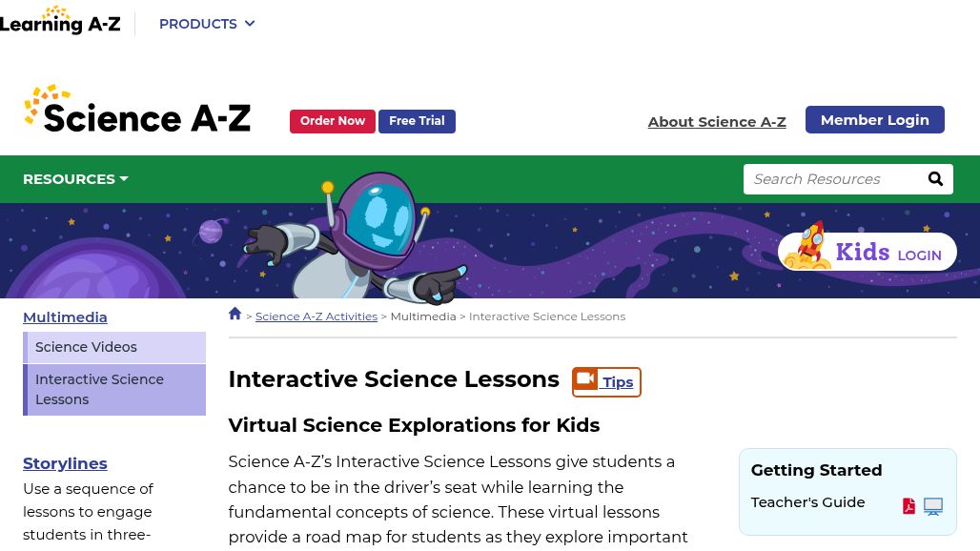
Task: Open the About Science A-Z link
Action: pyautogui.click(x=717, y=122)
